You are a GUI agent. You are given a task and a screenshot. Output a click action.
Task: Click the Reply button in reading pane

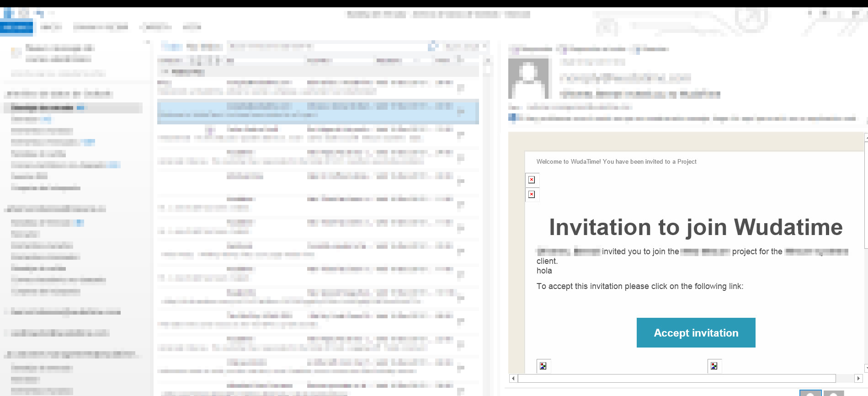pyautogui.click(x=531, y=49)
